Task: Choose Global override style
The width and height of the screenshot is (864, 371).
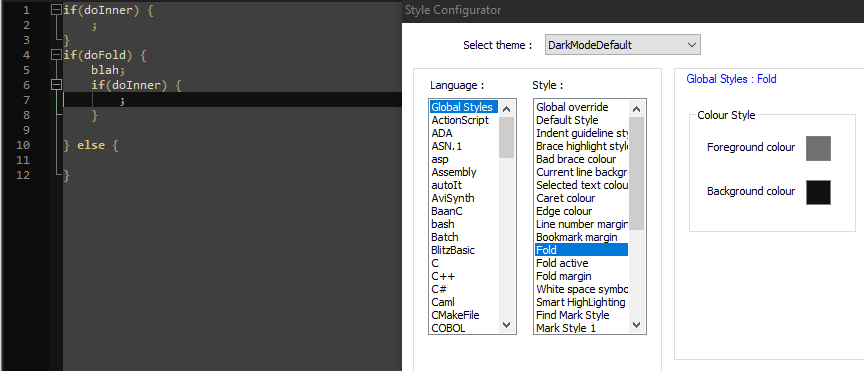Action: coord(581,107)
